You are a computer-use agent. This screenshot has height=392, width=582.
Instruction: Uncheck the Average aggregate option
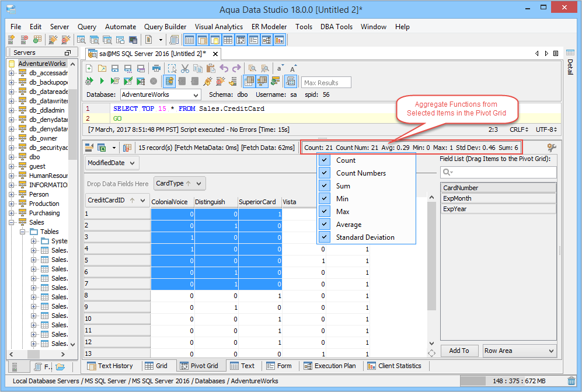pyautogui.click(x=325, y=225)
